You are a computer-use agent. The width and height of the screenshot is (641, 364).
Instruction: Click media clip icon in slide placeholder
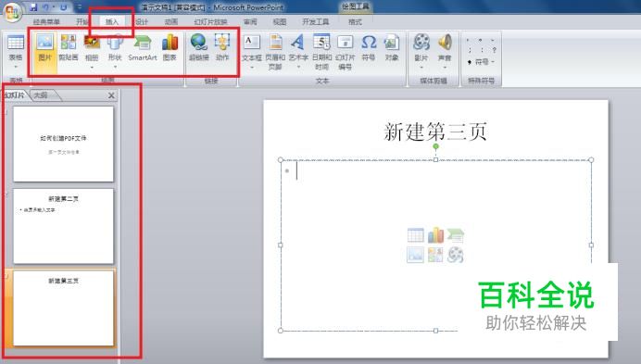coord(456,255)
